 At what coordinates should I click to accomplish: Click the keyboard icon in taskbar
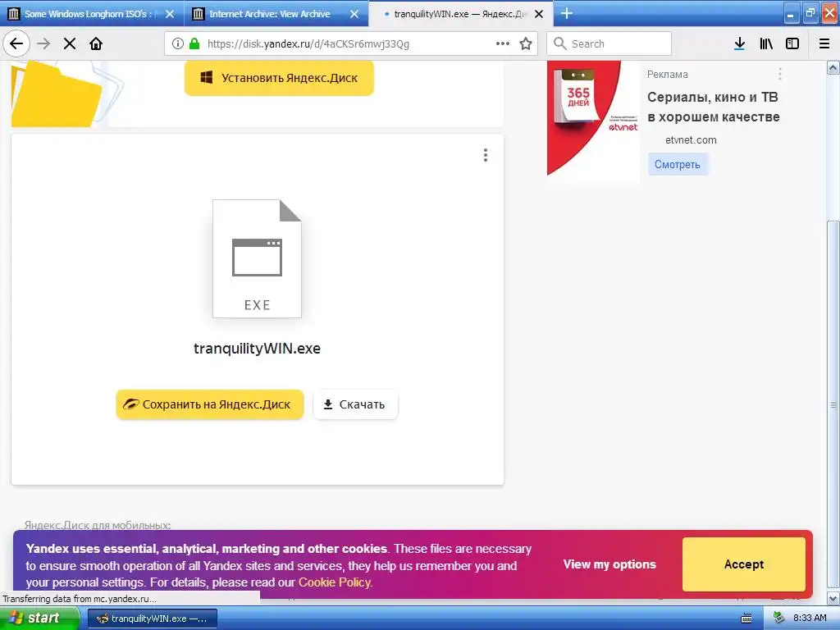(x=746, y=619)
